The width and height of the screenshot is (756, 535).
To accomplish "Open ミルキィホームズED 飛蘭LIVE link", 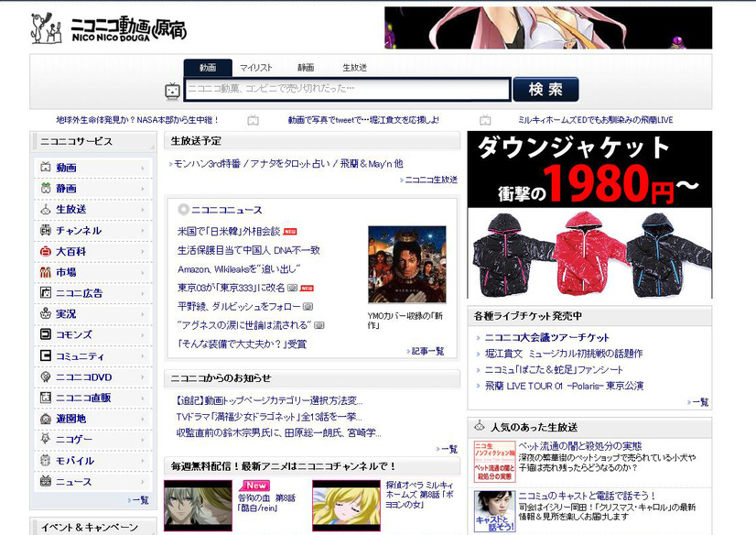I will tap(596, 120).
